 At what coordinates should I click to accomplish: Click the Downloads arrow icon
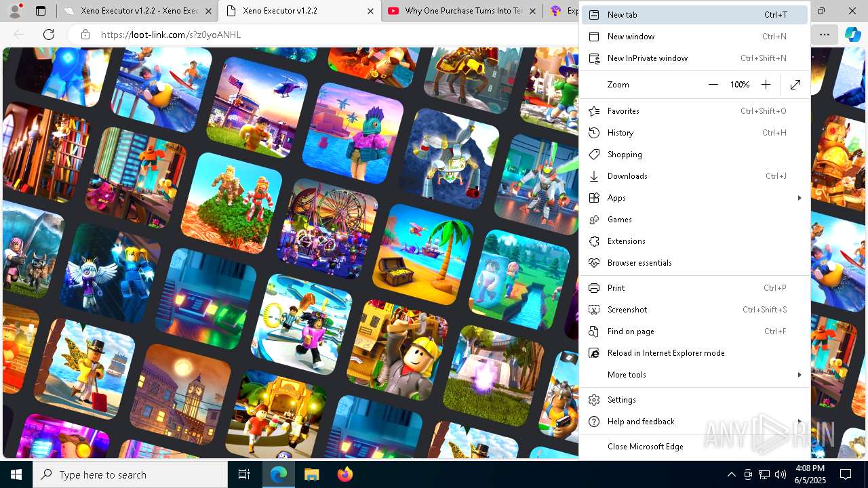(x=594, y=176)
